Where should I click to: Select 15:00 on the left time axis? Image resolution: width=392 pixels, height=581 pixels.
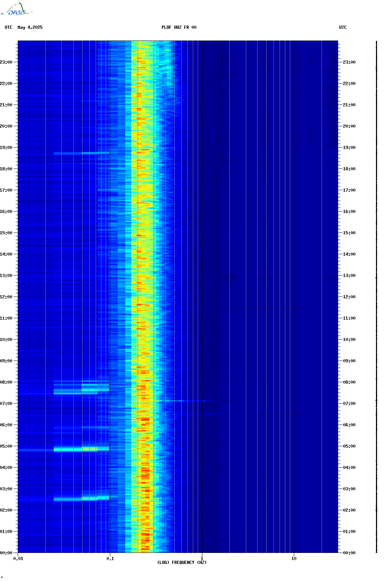click(6, 233)
